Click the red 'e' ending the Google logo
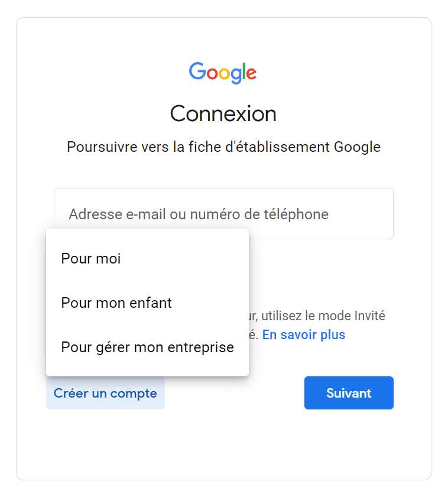This screenshot has width=448, height=488. pos(251,73)
